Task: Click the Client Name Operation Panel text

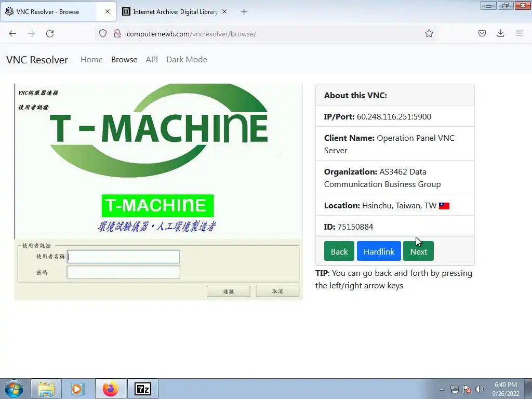Action: pos(389,144)
